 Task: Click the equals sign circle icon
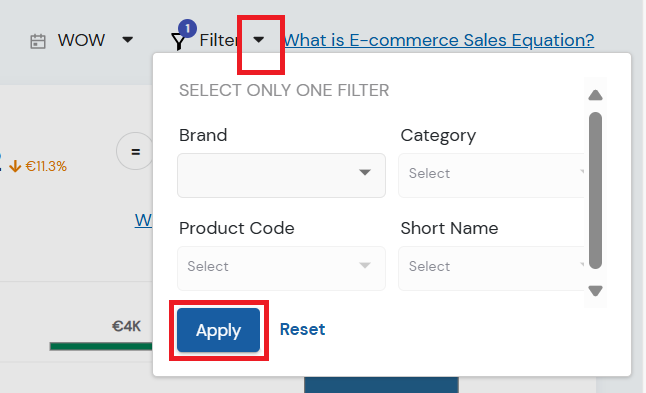[135, 151]
